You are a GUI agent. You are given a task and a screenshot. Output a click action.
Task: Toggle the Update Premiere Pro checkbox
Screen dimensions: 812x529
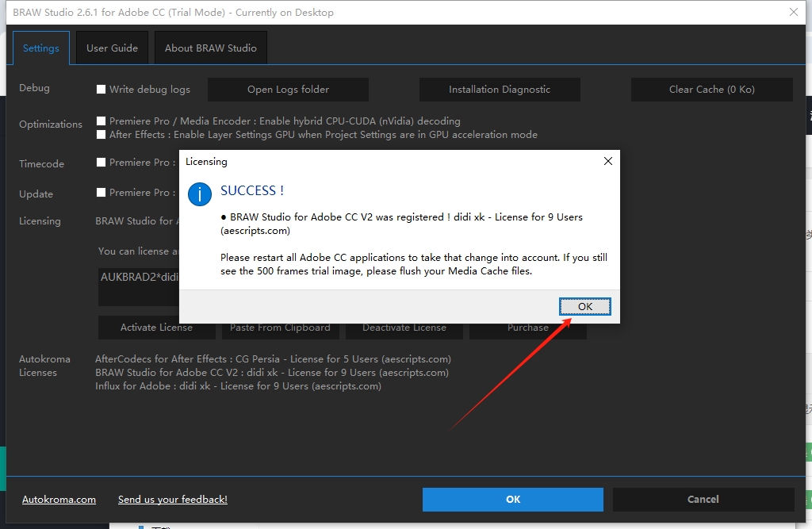click(x=101, y=192)
